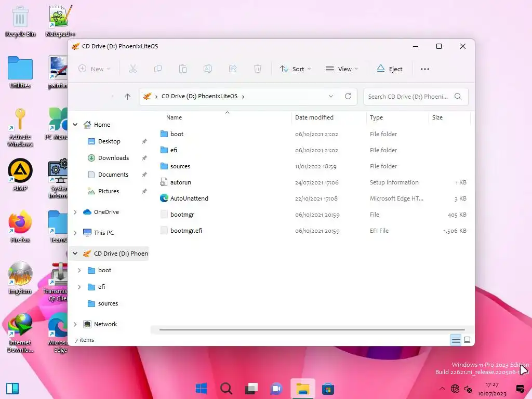Expand the This PC tree node
The image size is (532, 399).
click(x=75, y=233)
